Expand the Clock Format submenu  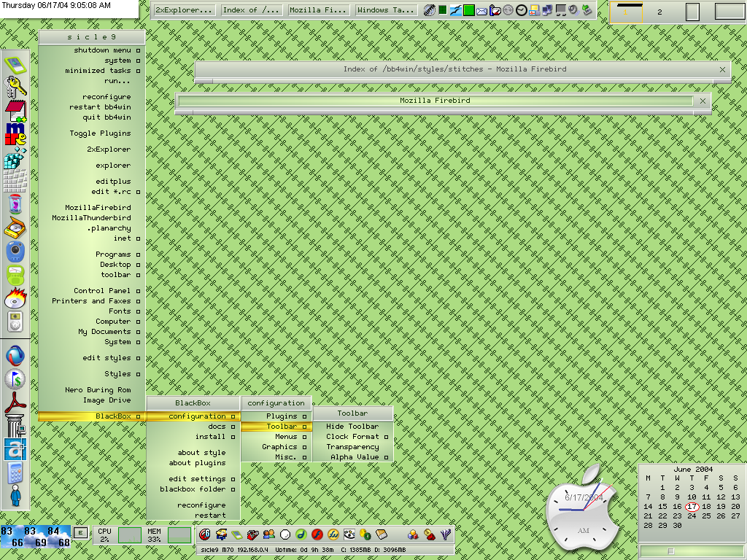coord(353,437)
